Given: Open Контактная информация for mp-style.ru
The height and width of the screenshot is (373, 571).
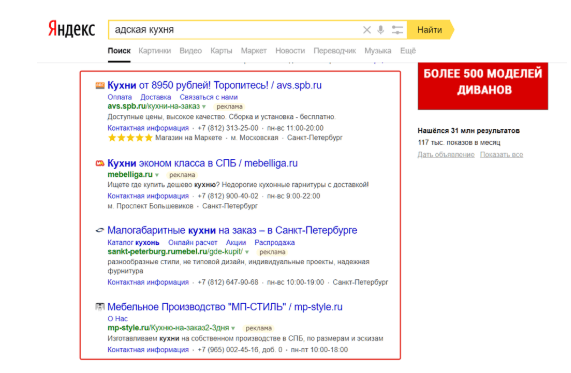Looking at the screenshot, I should coord(148,350).
